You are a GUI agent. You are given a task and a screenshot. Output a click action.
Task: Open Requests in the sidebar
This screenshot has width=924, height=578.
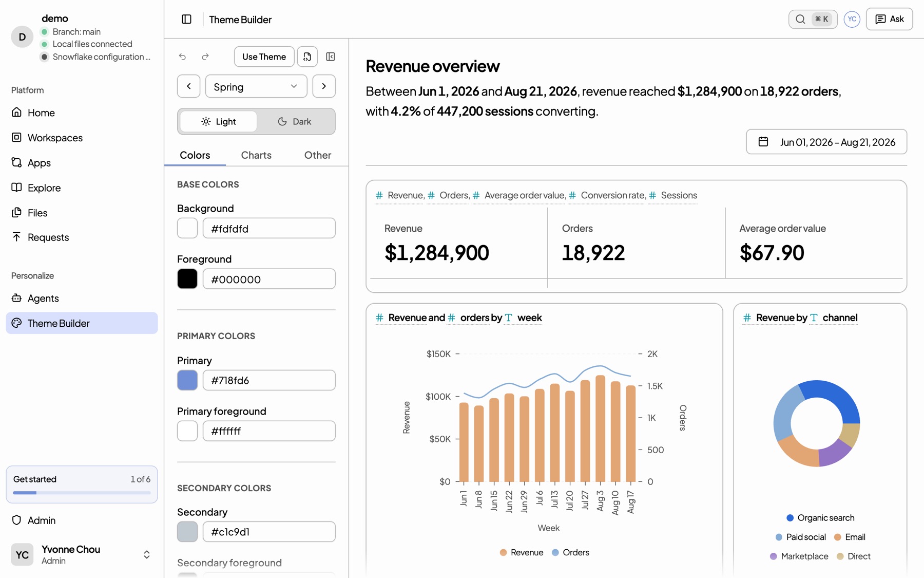(x=82, y=237)
